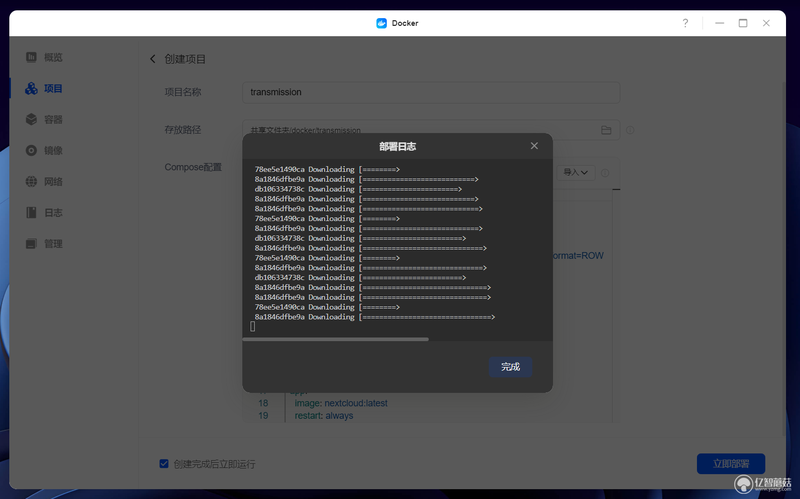This screenshot has height=499, width=800.
Task: Close the Docker window
Action: coord(766,23)
